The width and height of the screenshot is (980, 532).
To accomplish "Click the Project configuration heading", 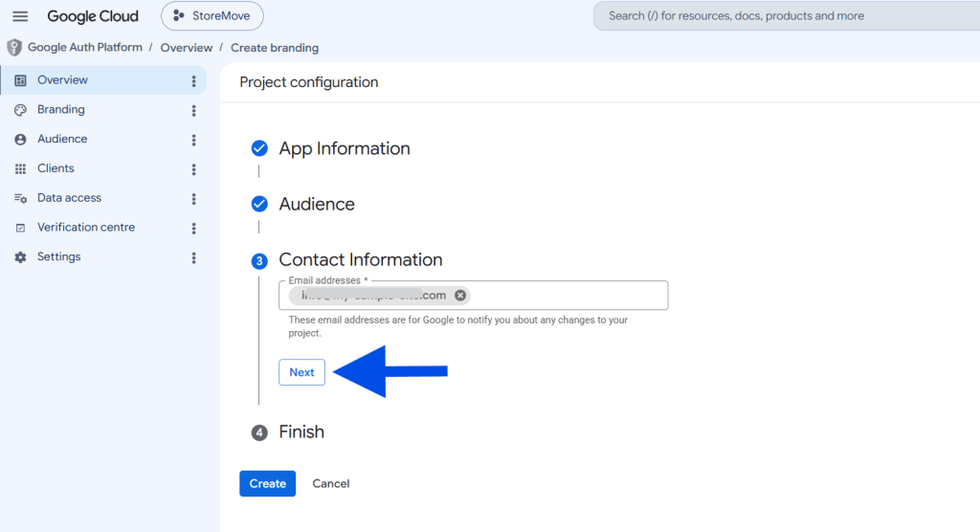I will pyautogui.click(x=309, y=82).
